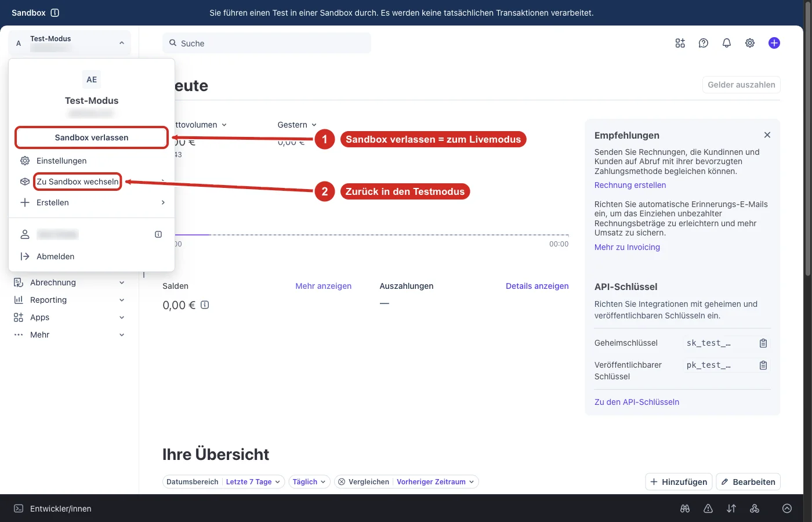
Task: Open the warning triangle icon in developer bar
Action: pos(708,509)
